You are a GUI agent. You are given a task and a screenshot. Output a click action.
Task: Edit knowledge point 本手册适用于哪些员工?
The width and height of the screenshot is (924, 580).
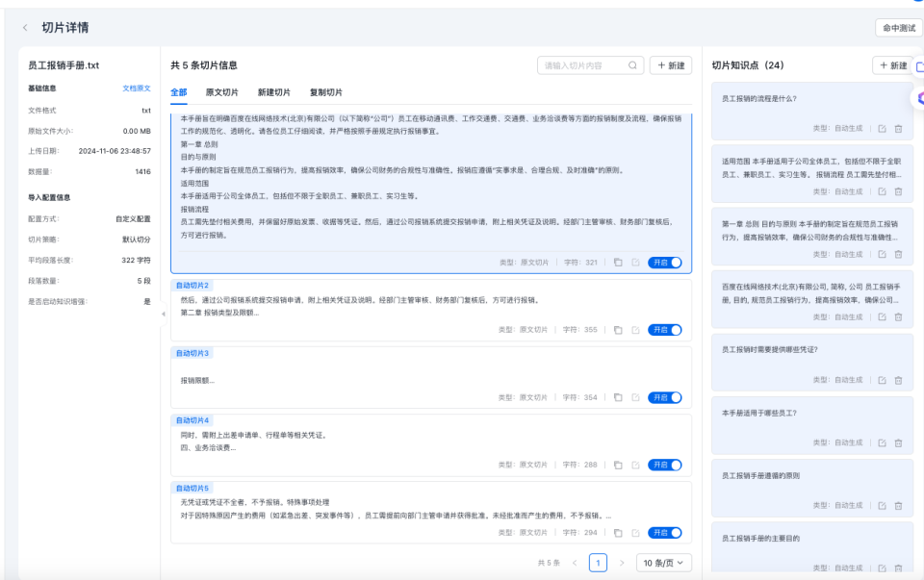point(882,442)
